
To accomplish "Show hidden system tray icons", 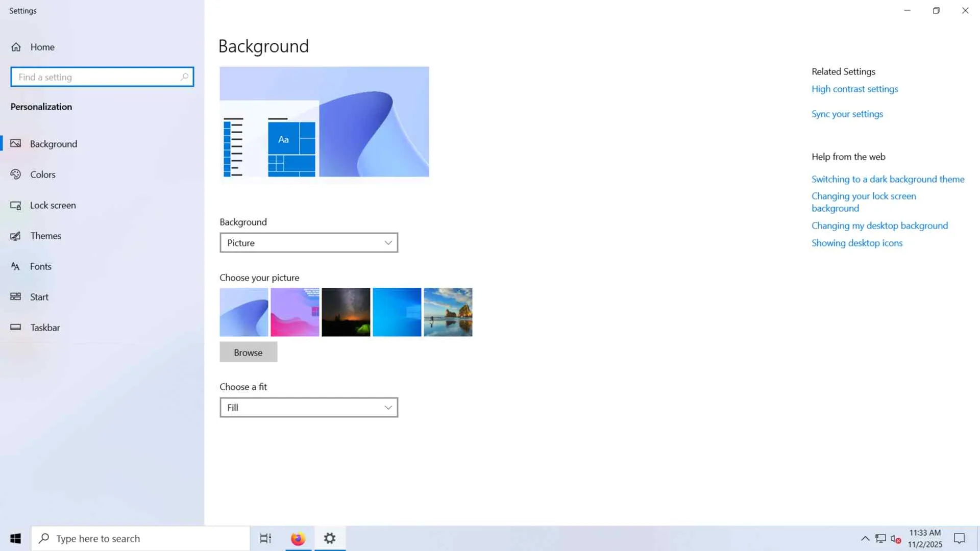I will 865,538.
